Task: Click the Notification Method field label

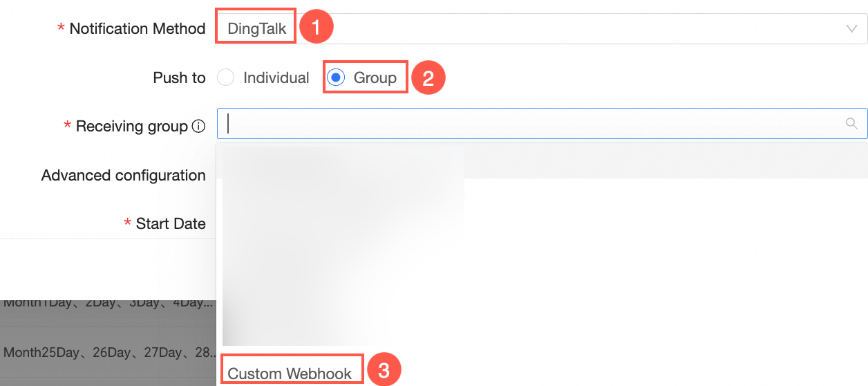Action: (x=137, y=29)
